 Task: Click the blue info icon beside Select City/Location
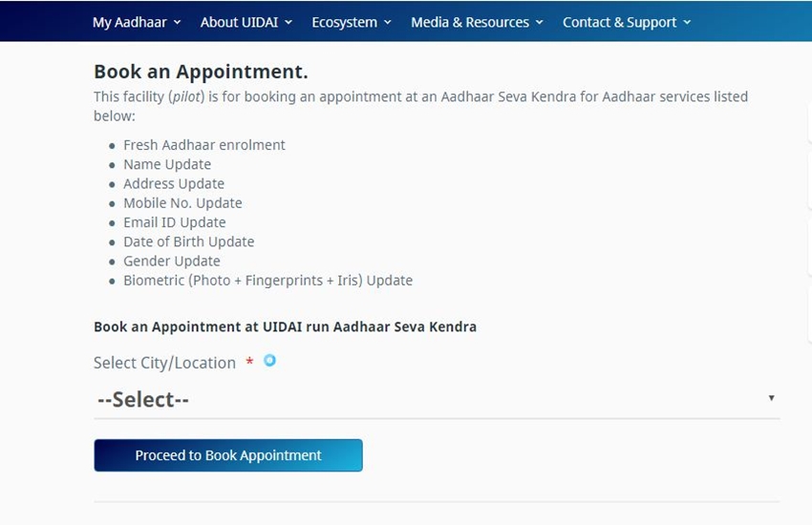pyautogui.click(x=269, y=360)
